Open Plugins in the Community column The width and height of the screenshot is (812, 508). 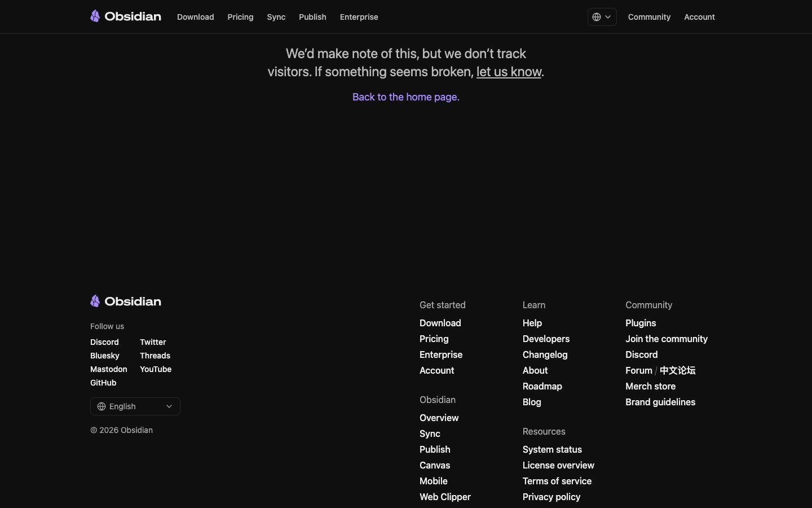pos(641,323)
